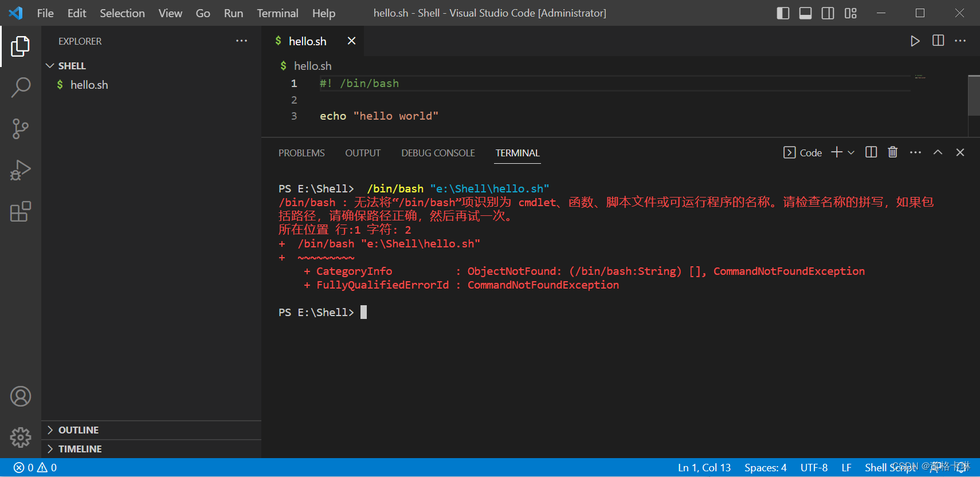
Task: Open hello.sh in the Explorer tree
Action: 151,85
